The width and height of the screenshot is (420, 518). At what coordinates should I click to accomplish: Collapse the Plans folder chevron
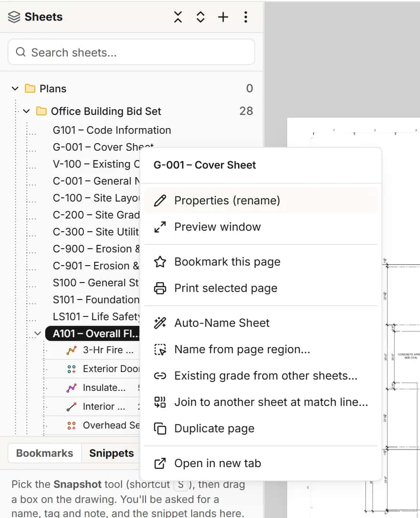(15, 89)
